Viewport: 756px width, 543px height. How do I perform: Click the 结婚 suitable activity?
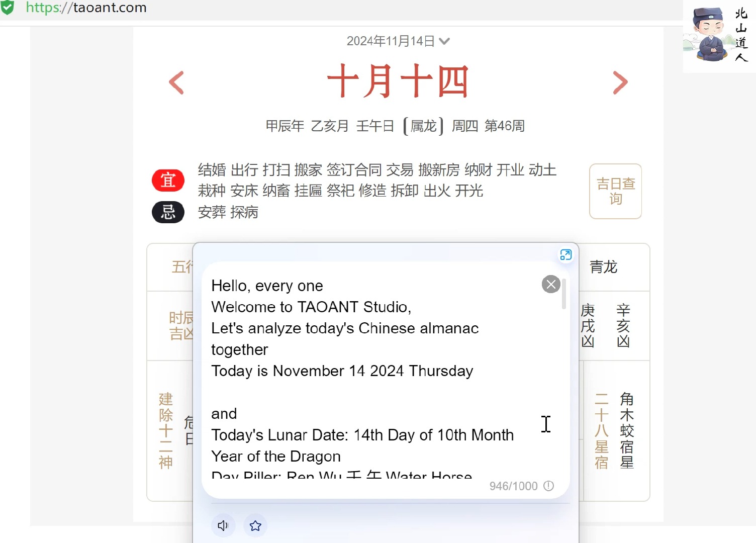(x=212, y=170)
